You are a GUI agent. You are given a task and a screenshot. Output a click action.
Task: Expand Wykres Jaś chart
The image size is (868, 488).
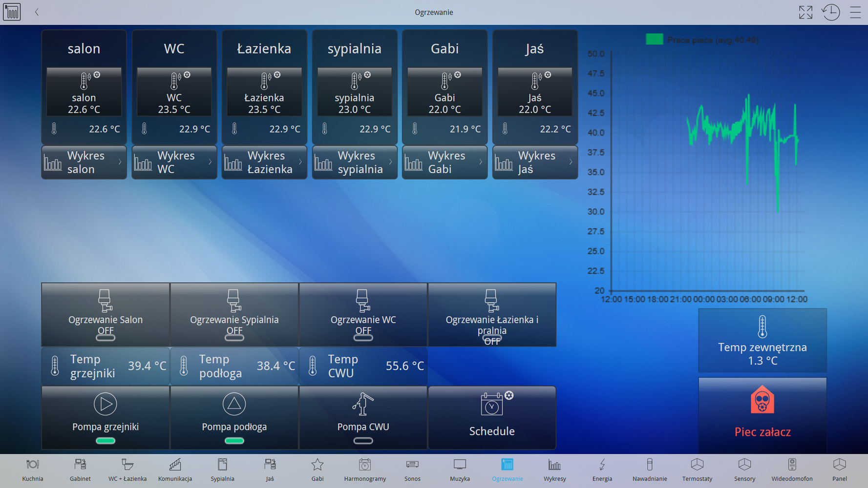[535, 163]
